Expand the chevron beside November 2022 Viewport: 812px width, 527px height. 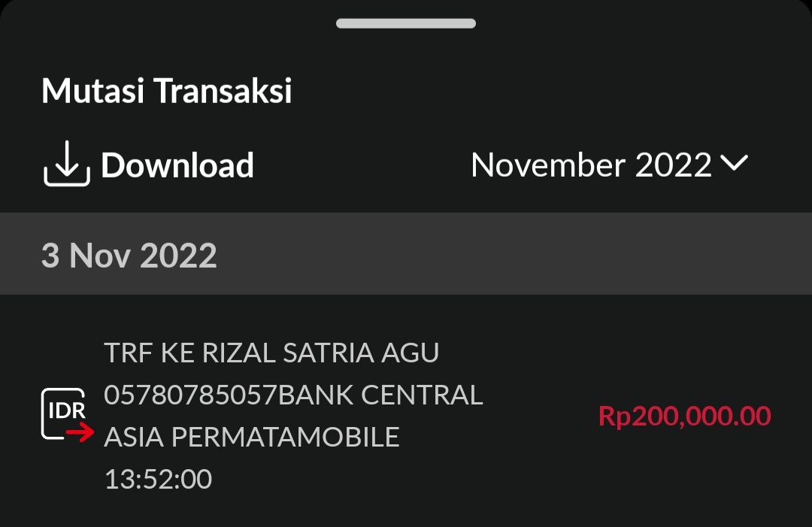(734, 163)
